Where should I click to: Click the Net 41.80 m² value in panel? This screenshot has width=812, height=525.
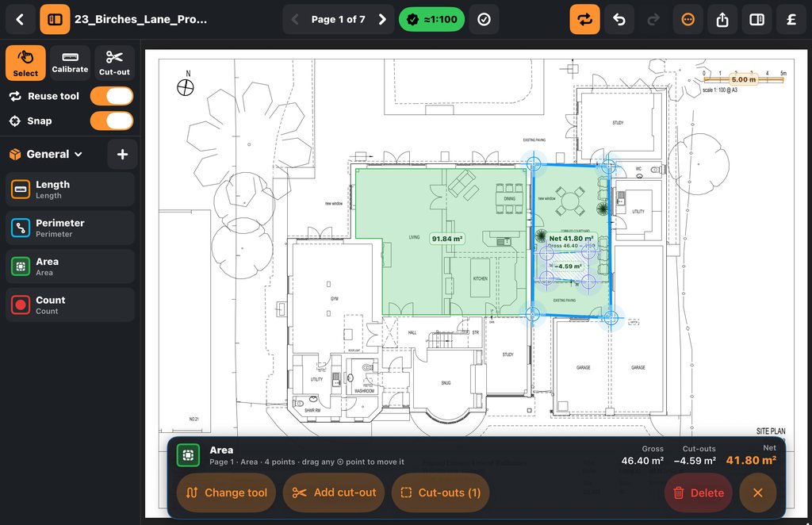point(751,460)
